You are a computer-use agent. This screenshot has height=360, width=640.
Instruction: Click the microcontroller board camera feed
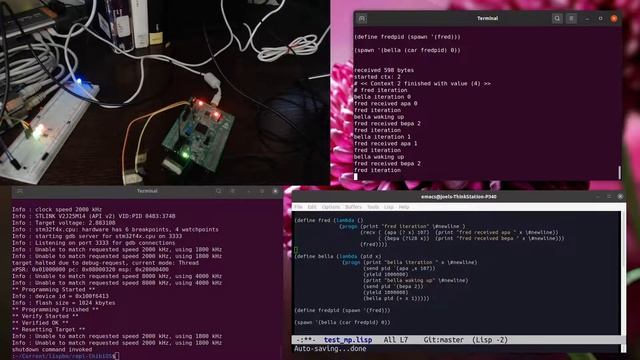pos(164,92)
